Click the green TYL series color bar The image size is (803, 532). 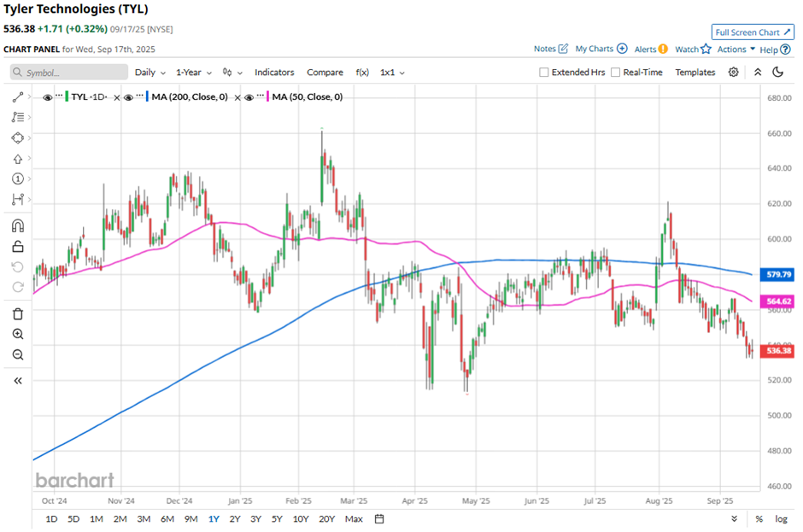tap(67, 96)
